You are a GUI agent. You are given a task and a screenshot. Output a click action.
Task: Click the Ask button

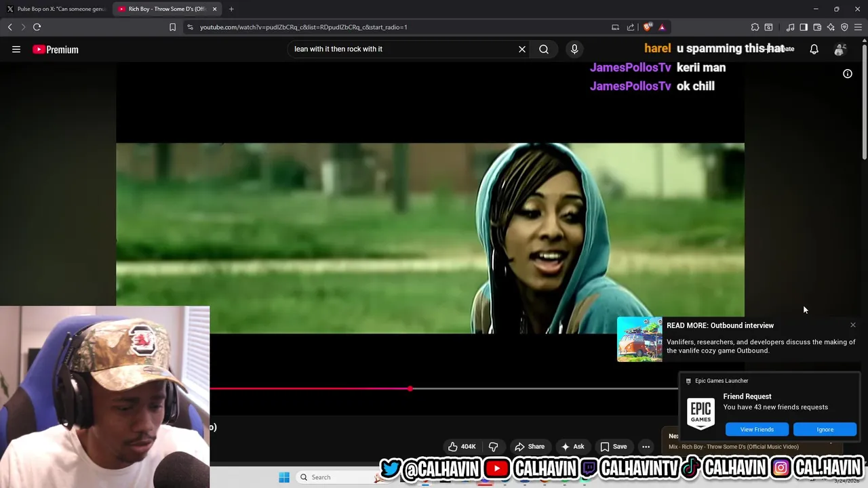pyautogui.click(x=572, y=447)
